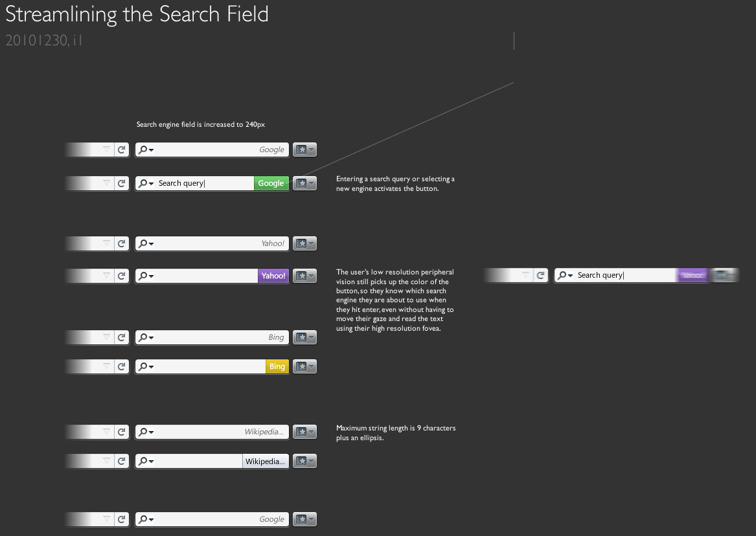The height and width of the screenshot is (536, 756).
Task: Click the Wikipedia... search button
Action: [265, 461]
